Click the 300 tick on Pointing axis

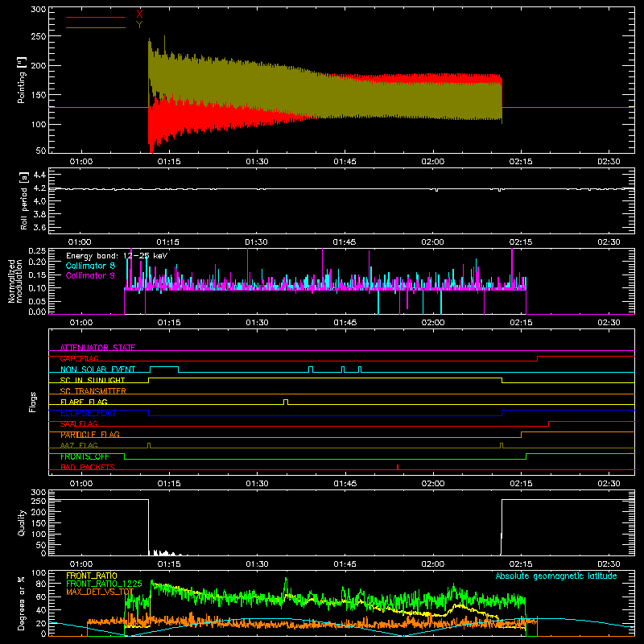click(39, 9)
